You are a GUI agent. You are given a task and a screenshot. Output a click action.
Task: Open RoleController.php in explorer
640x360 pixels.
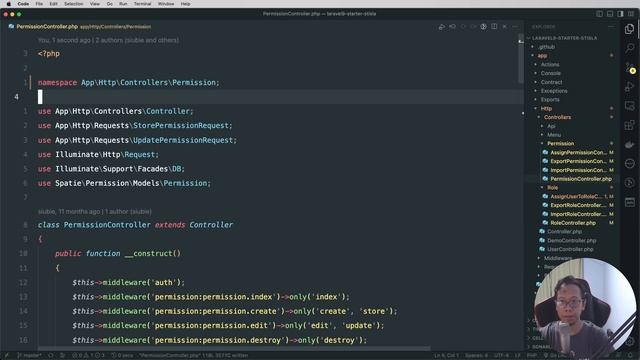[573, 223]
